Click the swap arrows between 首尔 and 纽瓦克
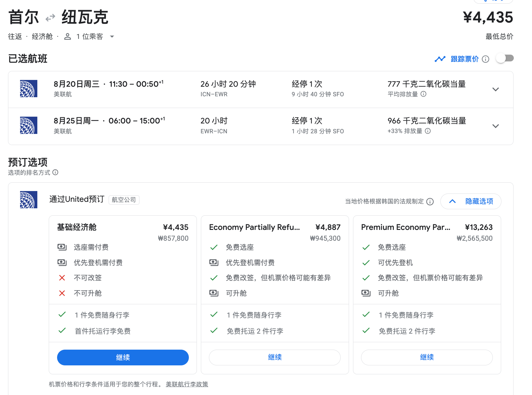532x395 pixels. (50, 18)
